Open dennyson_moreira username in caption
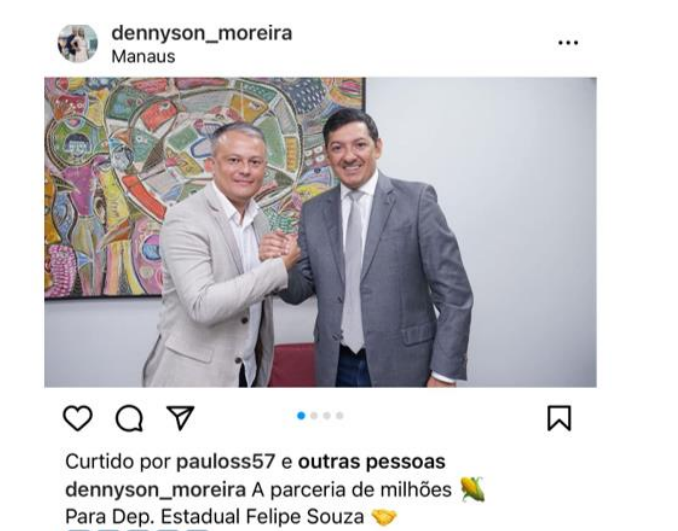678x531 pixels. point(156,490)
